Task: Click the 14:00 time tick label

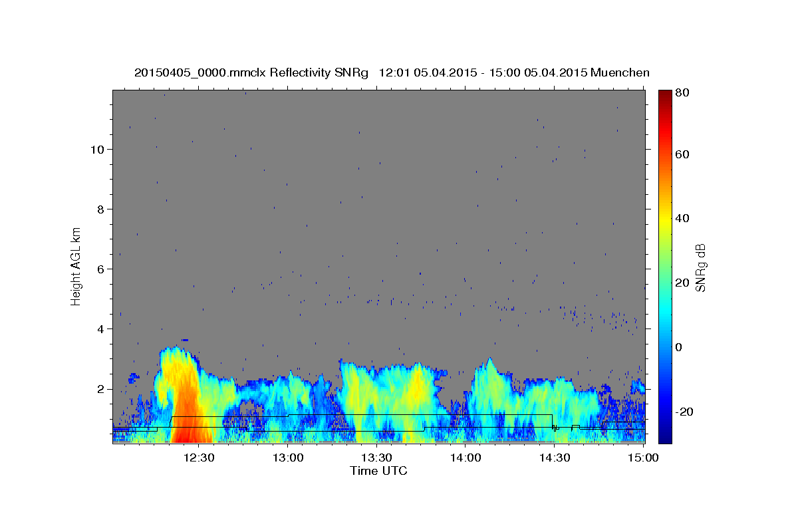Action: click(465, 458)
